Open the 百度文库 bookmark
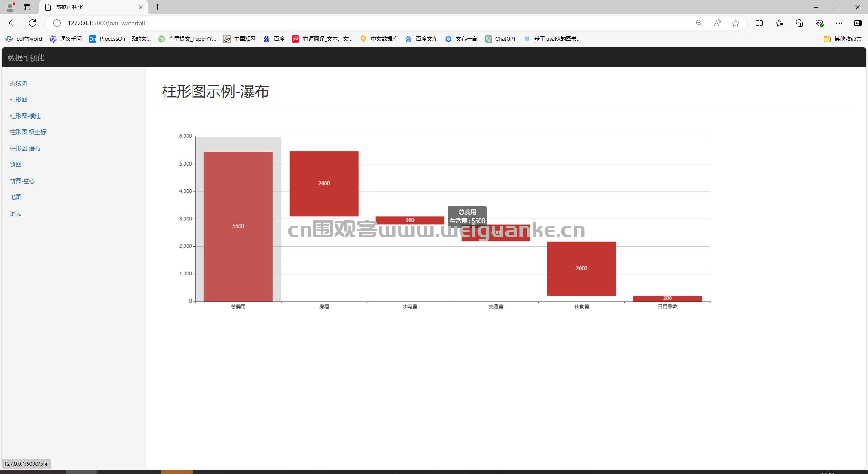868x474 pixels. [421, 39]
